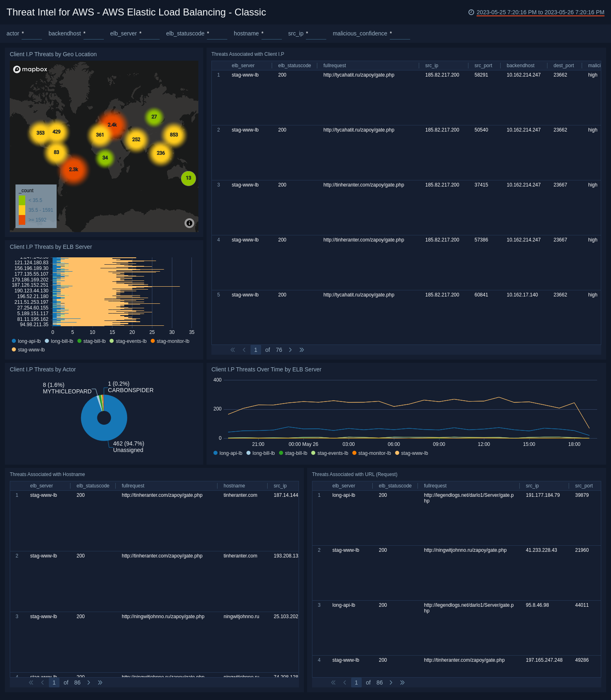Go to next page in Hostname threats table
The width and height of the screenshot is (611, 700).
pyautogui.click(x=89, y=682)
